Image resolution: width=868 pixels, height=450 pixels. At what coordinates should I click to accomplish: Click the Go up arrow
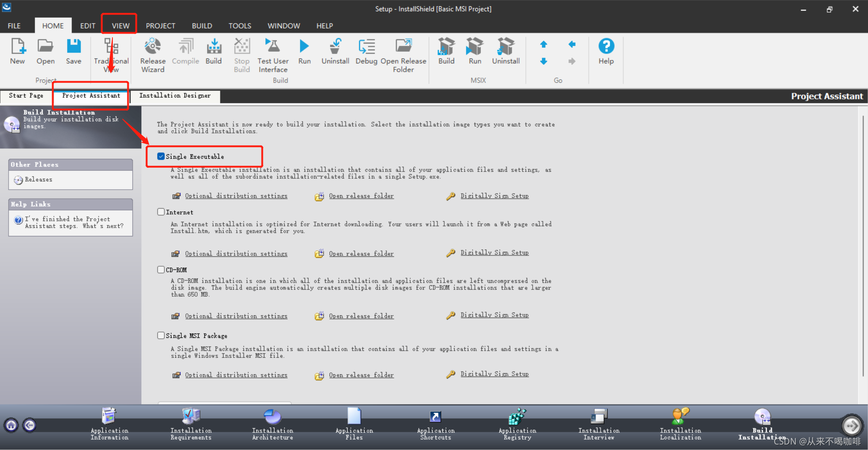543,44
